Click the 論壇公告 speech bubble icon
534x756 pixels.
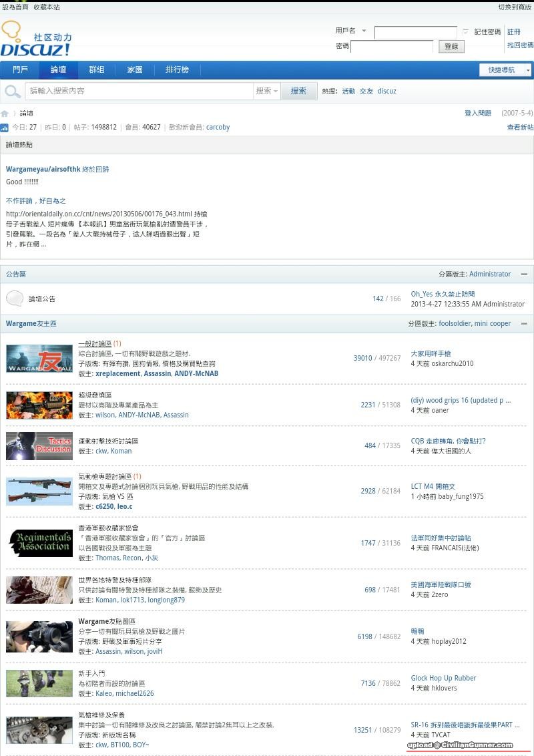(x=15, y=299)
